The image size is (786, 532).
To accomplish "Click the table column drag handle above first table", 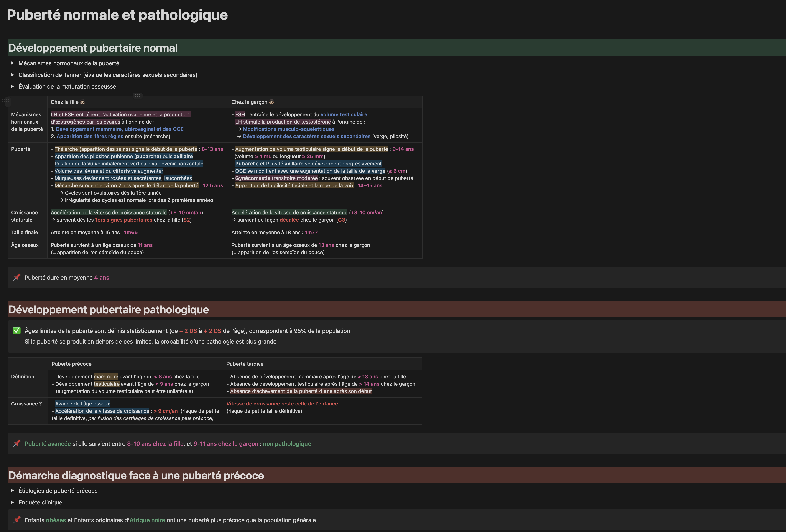I will [138, 96].
